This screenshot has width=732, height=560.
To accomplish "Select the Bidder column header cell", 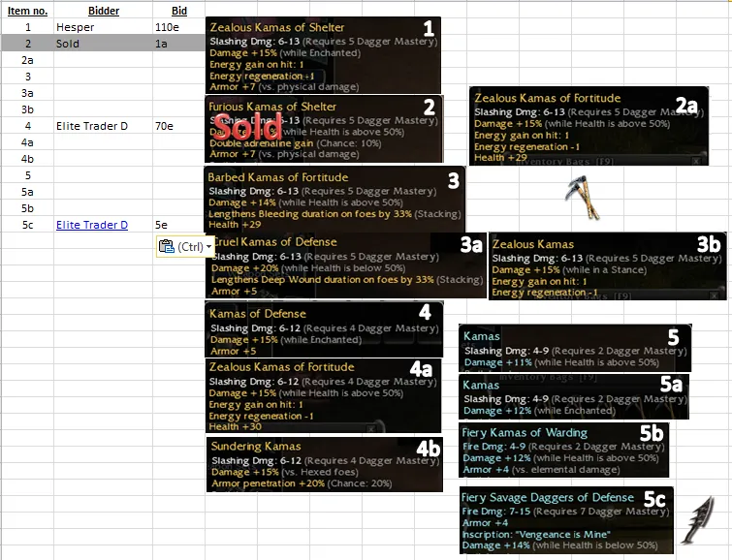I will 103,12.
